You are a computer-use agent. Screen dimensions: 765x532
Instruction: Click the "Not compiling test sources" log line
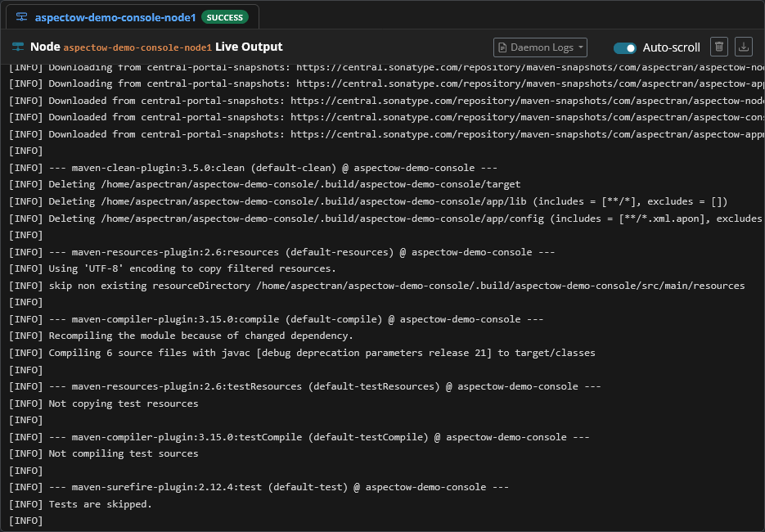click(x=103, y=453)
